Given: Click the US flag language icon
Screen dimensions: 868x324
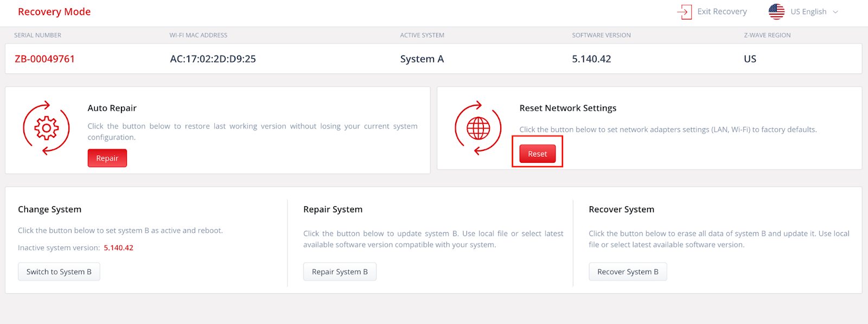Looking at the screenshot, I should tap(776, 11).
